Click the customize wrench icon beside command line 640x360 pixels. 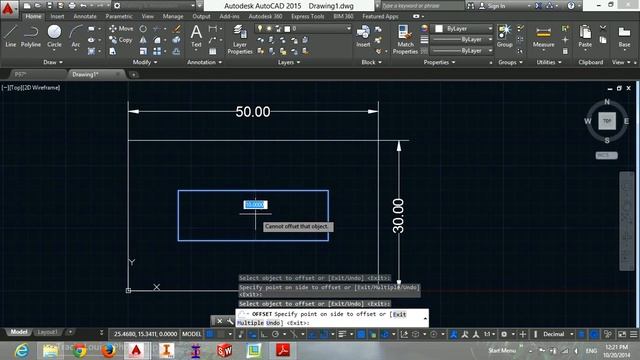click(230, 321)
